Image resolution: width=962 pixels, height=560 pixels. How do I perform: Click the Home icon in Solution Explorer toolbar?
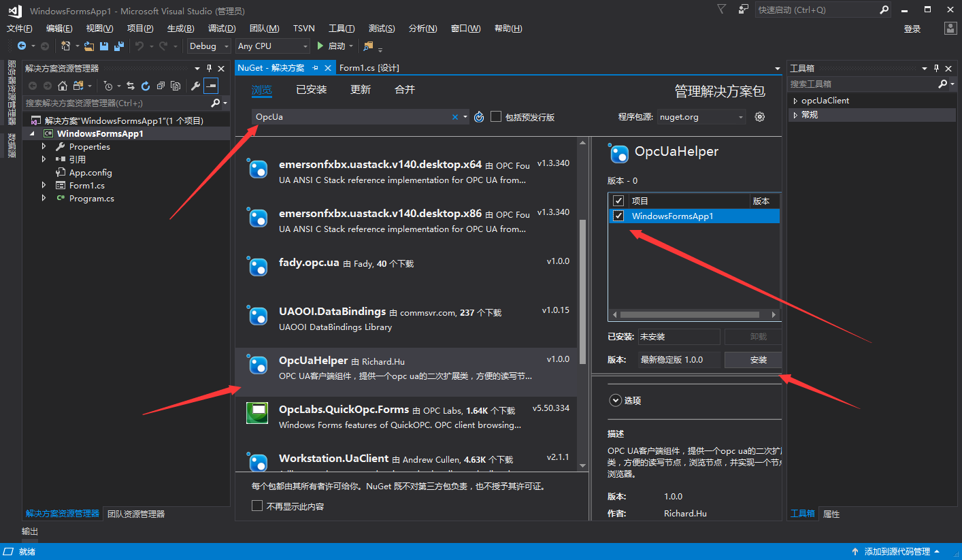62,86
